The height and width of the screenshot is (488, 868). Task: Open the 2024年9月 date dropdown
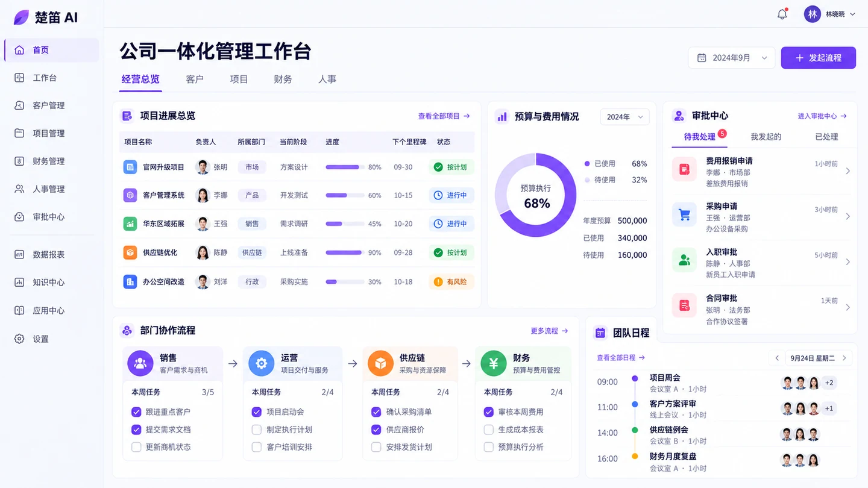point(732,58)
